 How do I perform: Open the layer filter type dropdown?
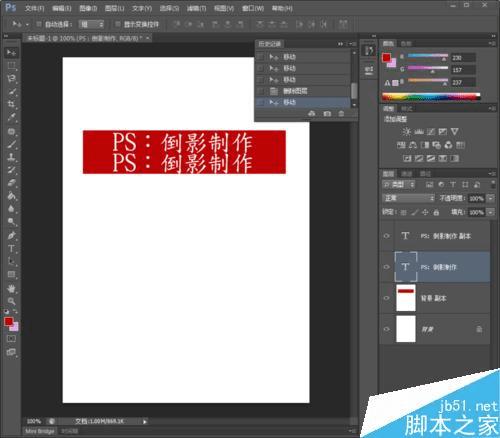coord(399,184)
